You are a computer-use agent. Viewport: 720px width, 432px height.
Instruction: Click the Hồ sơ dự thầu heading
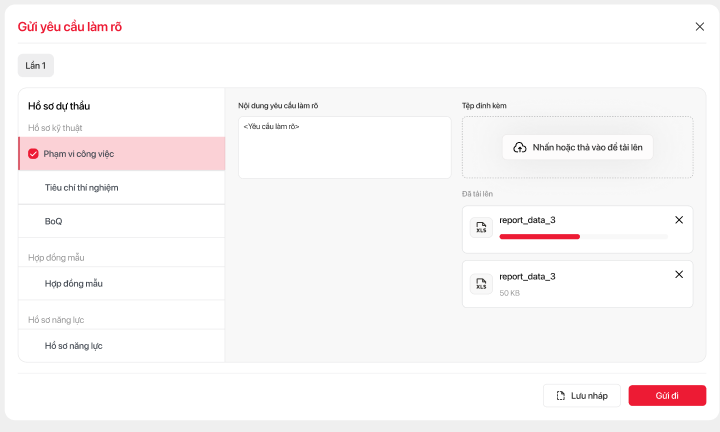[59, 106]
